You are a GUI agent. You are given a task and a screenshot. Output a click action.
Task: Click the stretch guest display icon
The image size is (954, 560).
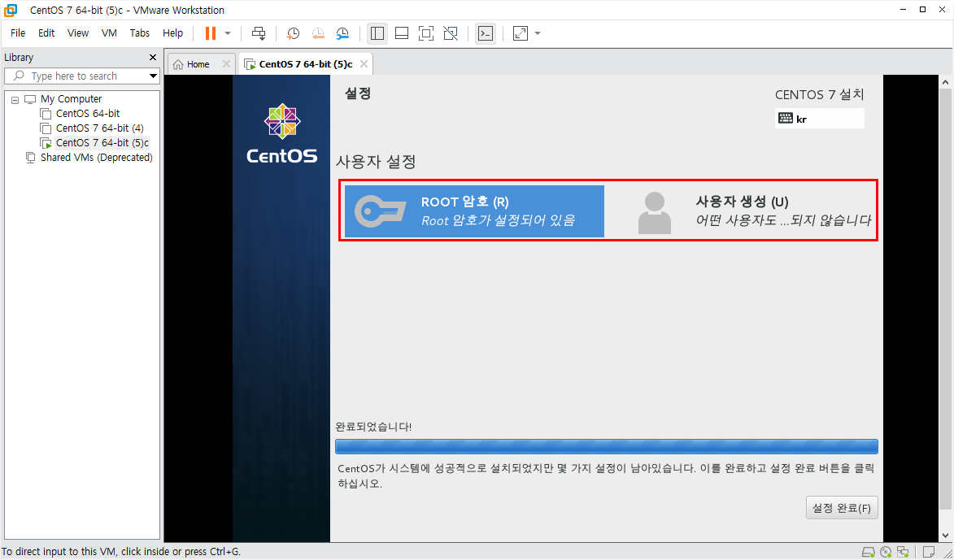[x=521, y=33]
